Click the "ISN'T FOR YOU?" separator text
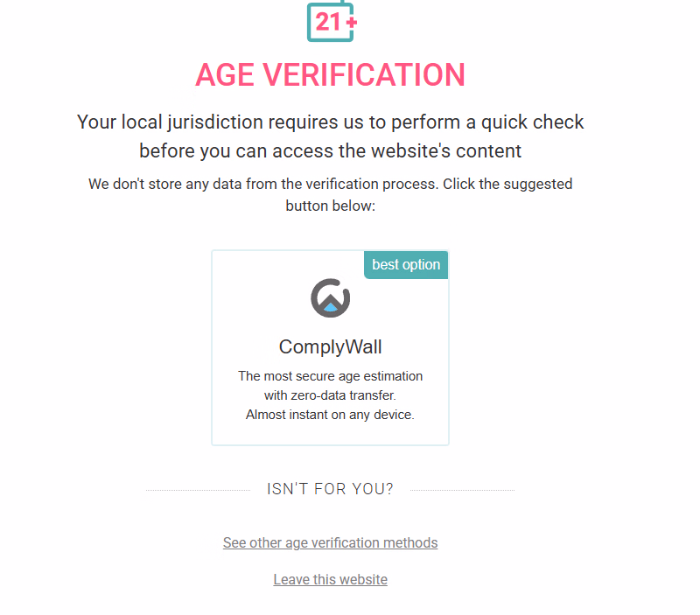Image resolution: width=700 pixels, height=615 pixels. tap(330, 489)
